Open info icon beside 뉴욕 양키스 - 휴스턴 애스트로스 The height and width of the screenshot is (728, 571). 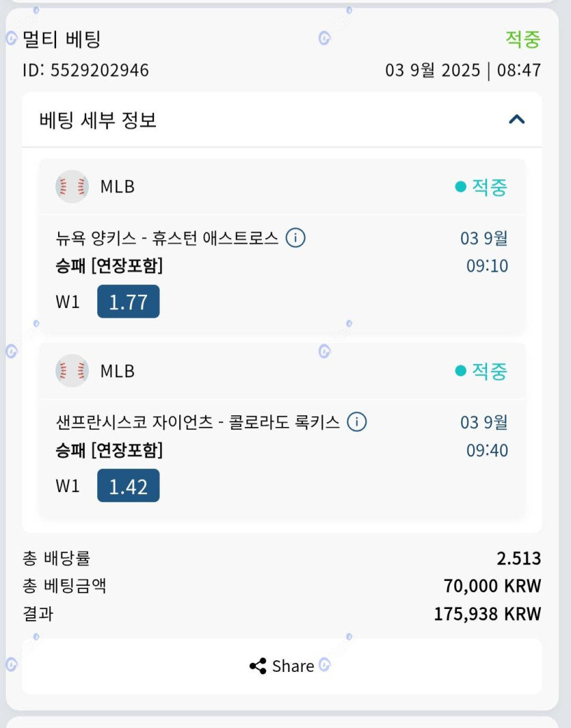[295, 238]
